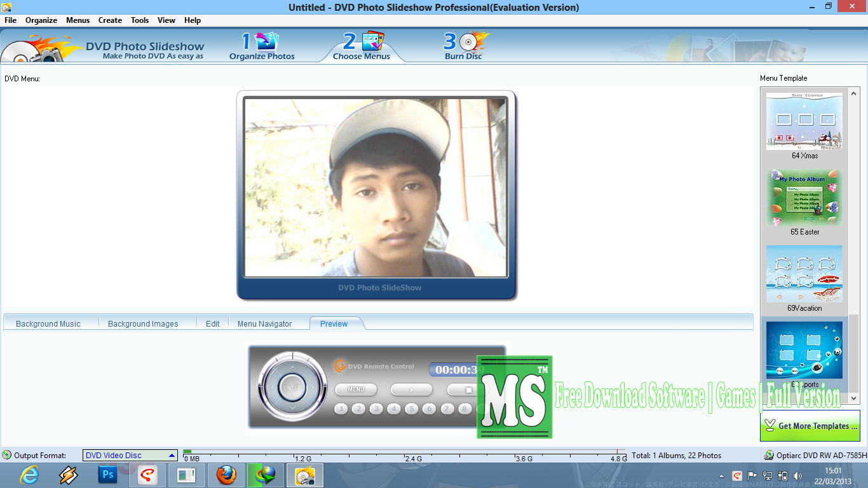This screenshot has height=488, width=868.
Task: Click the remote's up arrow
Action: coord(292,367)
